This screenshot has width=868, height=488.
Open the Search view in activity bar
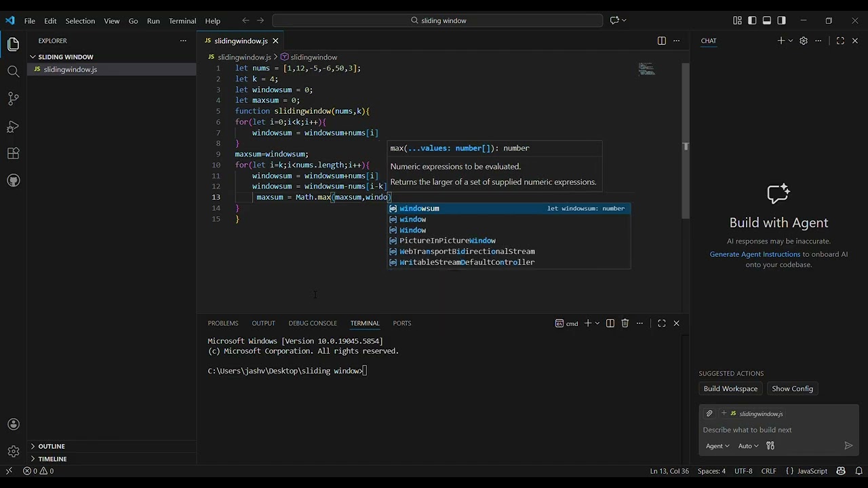(x=13, y=71)
